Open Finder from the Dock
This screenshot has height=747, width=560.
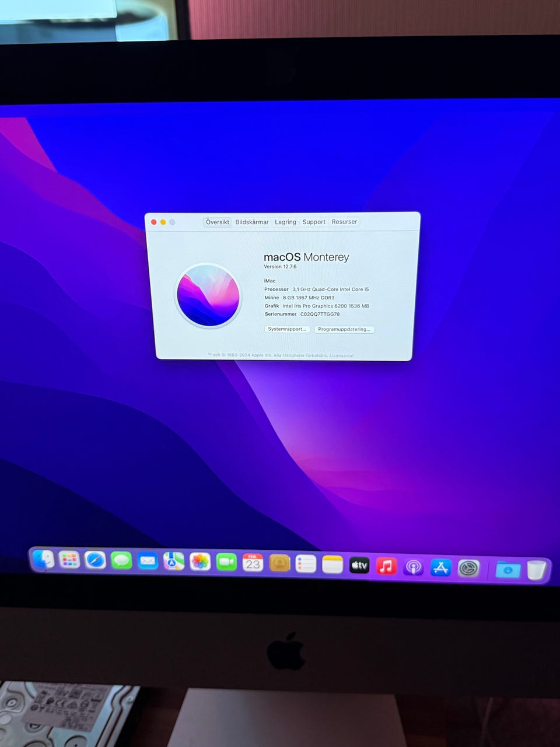(x=43, y=560)
